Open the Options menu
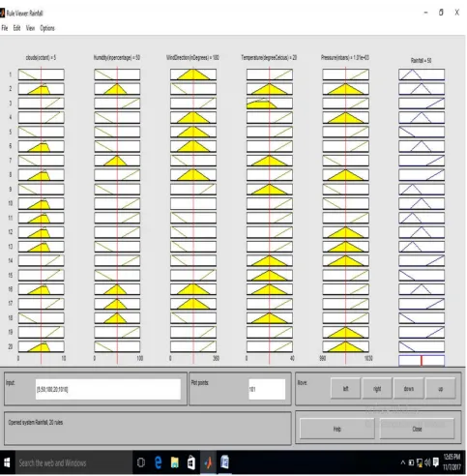The image size is (467, 476). click(x=47, y=28)
